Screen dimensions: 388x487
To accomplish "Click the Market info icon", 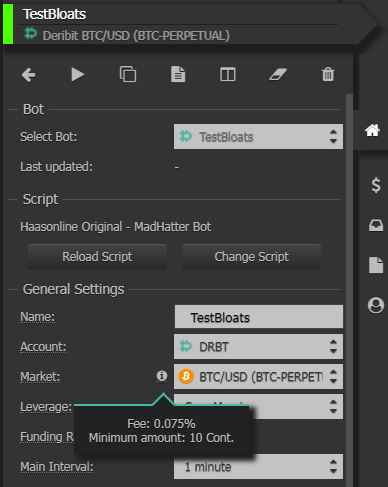I will (x=162, y=376).
